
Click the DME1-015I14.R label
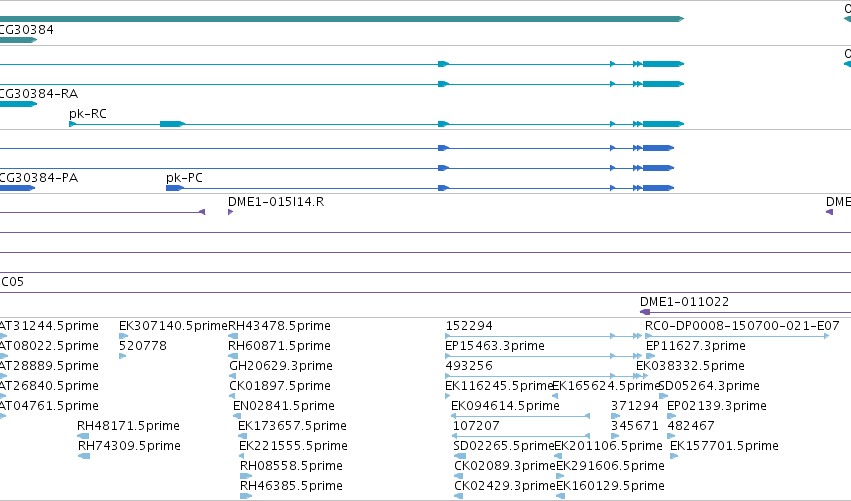click(276, 202)
